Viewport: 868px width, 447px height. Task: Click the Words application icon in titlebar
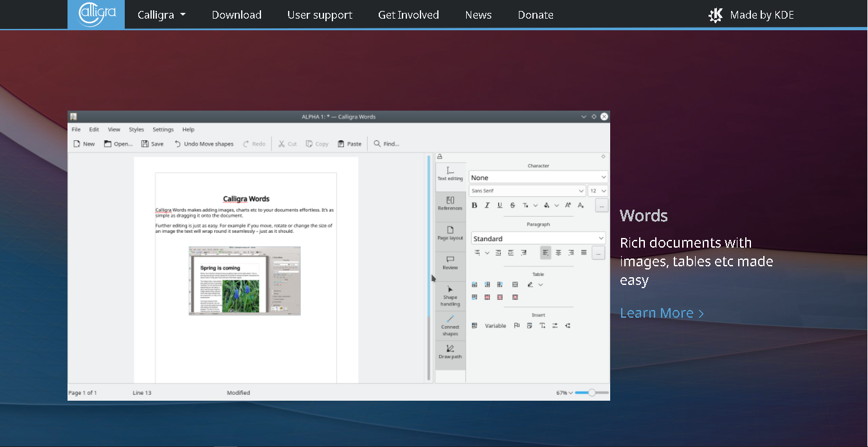click(x=73, y=116)
